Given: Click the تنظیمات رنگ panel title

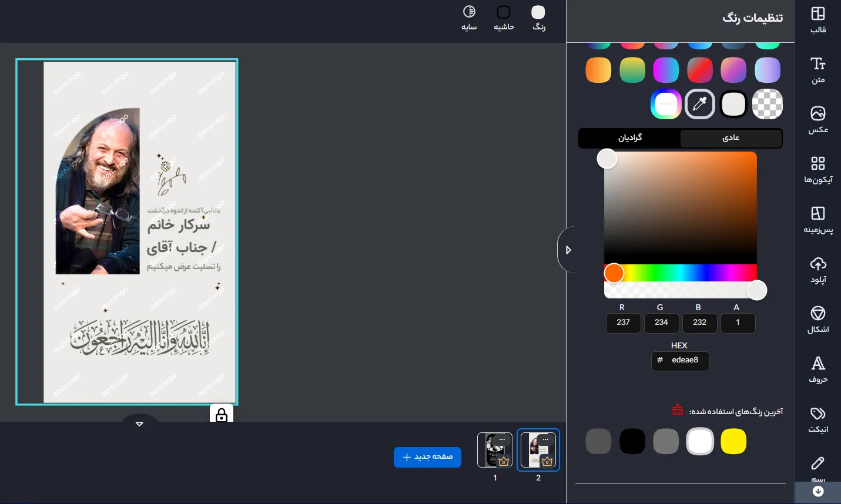Looking at the screenshot, I should [752, 18].
